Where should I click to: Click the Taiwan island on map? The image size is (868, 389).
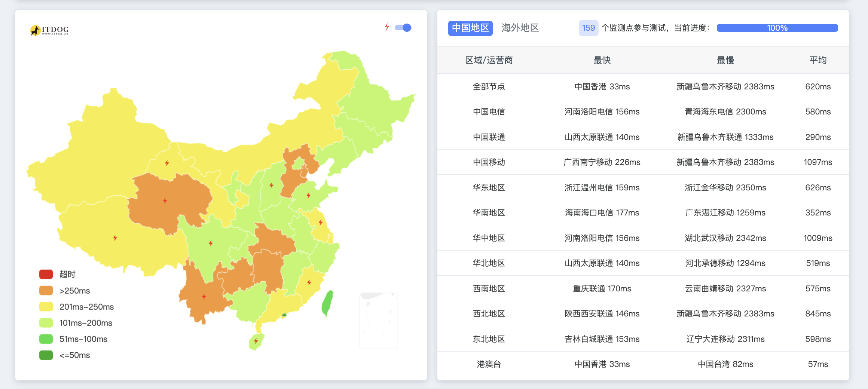pos(327,304)
